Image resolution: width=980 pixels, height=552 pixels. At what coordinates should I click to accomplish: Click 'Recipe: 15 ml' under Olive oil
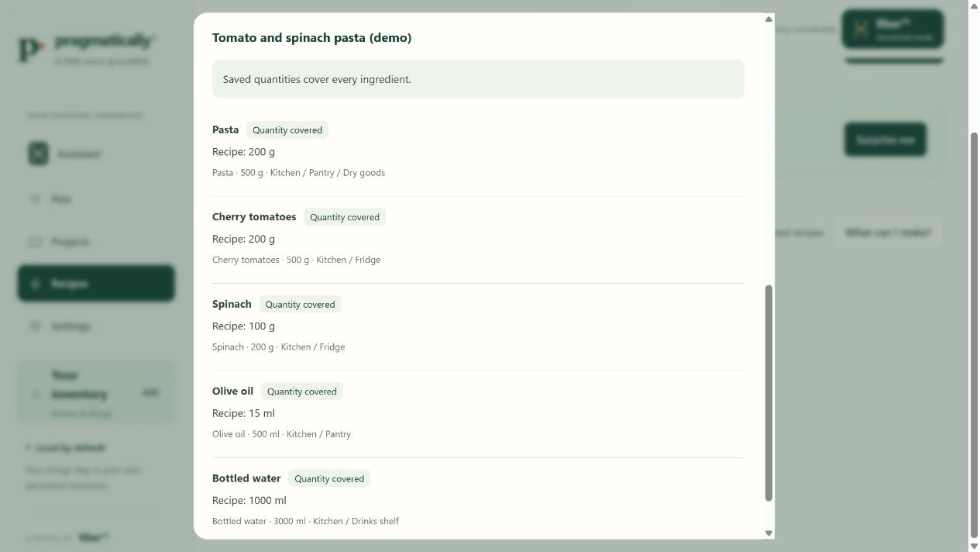[243, 413]
